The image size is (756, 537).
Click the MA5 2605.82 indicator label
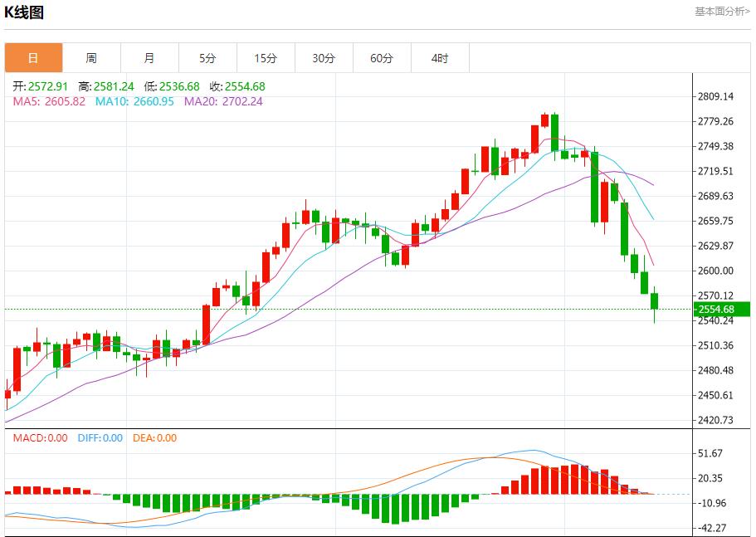[x=49, y=101]
